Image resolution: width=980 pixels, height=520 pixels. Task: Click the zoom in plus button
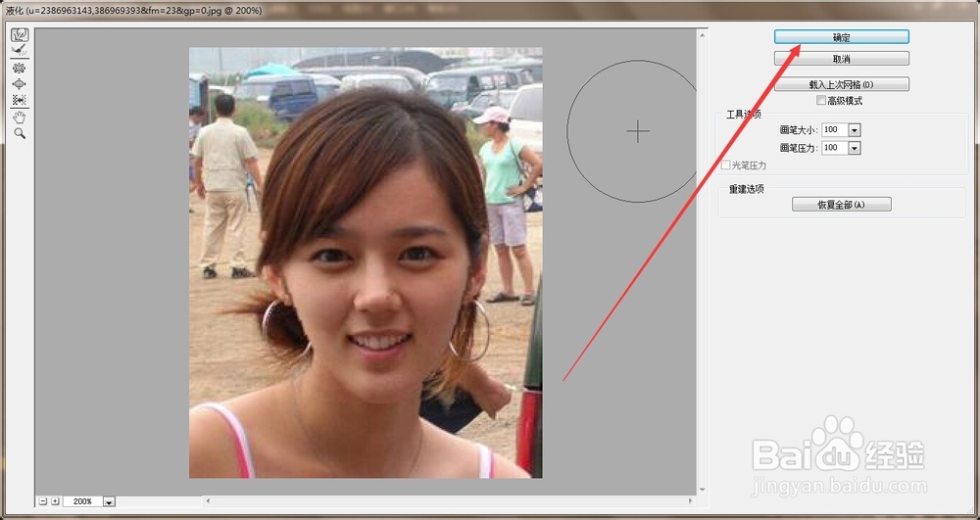tap(55, 501)
